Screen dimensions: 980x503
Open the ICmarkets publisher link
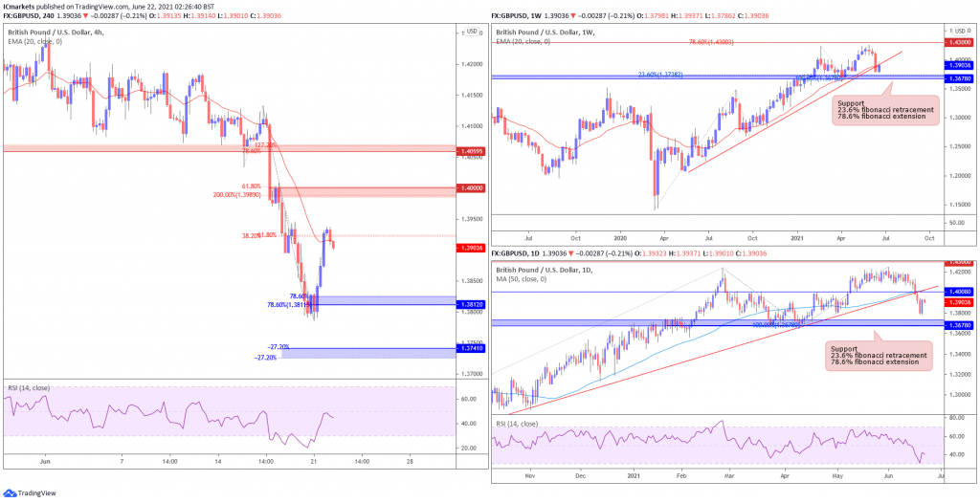pyautogui.click(x=20, y=5)
